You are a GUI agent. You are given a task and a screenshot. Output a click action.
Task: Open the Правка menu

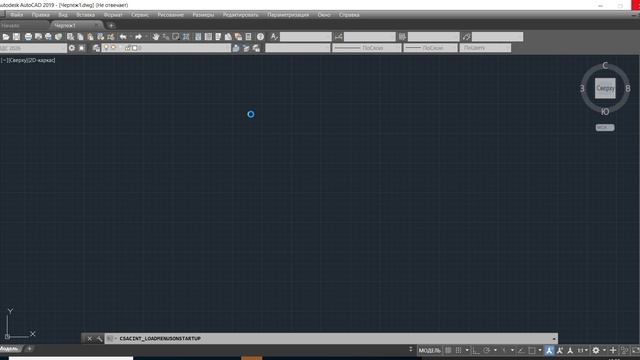point(41,15)
